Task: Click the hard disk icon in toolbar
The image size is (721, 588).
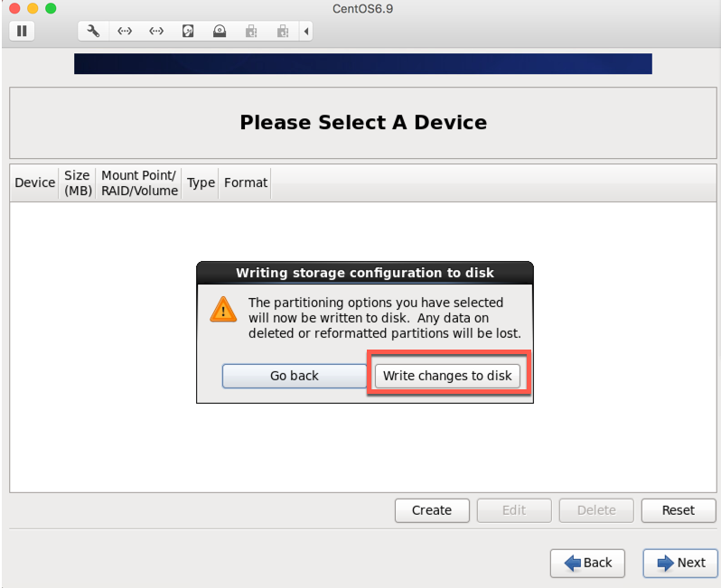Action: coord(188,31)
